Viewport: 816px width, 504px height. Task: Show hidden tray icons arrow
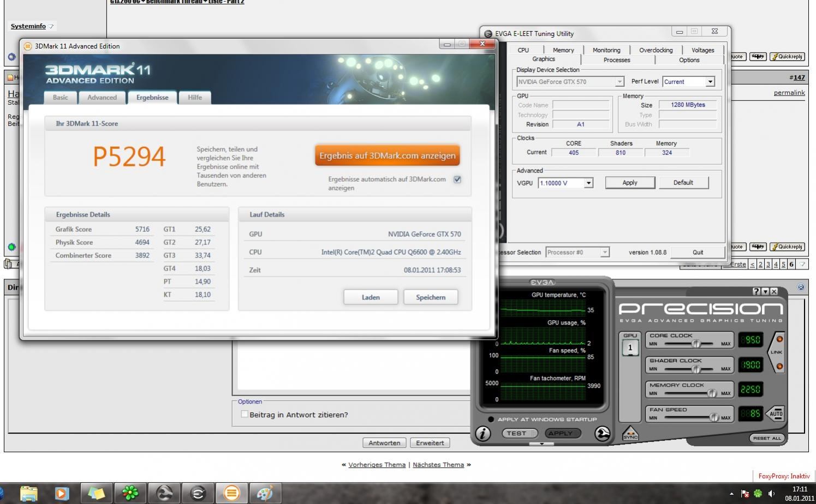click(x=731, y=494)
